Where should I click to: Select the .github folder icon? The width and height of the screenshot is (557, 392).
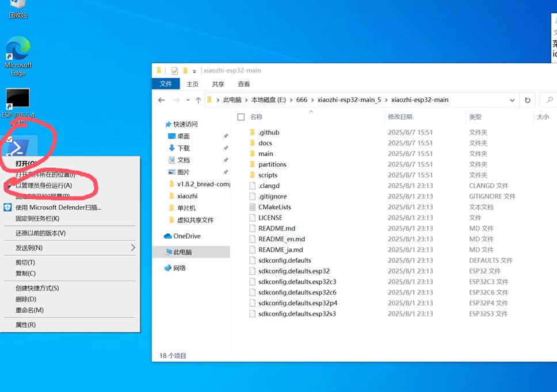(x=252, y=132)
